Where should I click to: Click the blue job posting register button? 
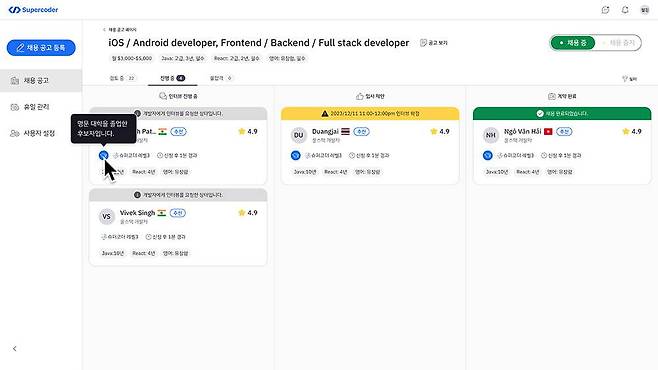click(x=41, y=48)
